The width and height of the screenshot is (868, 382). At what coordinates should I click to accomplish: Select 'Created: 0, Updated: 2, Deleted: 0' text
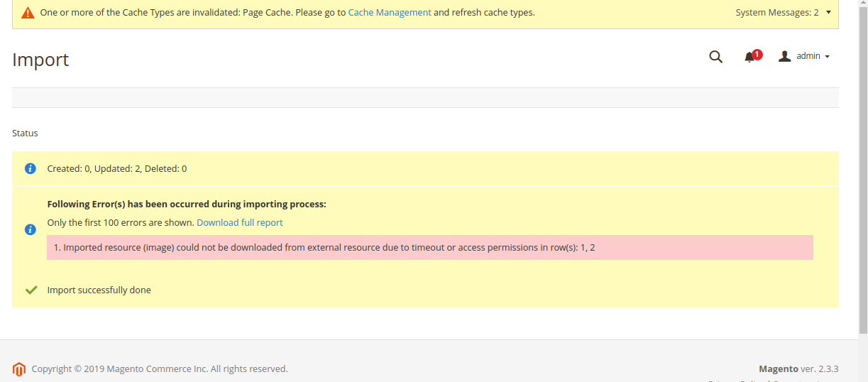pos(117,169)
